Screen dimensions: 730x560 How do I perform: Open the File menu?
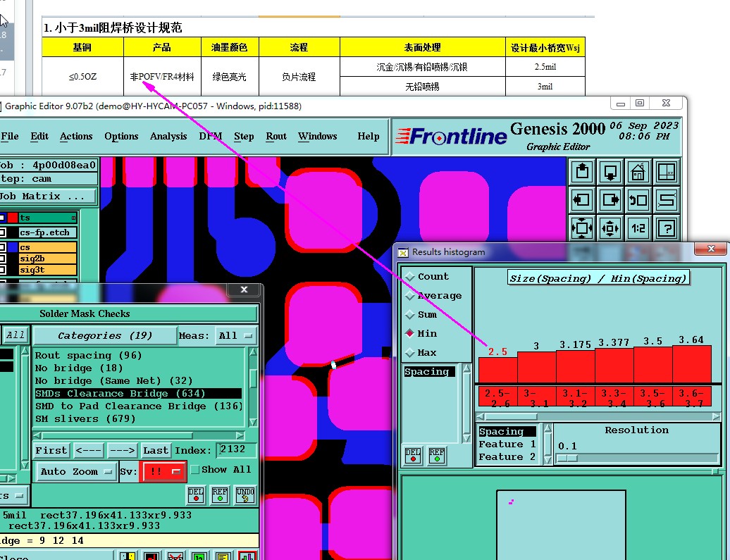tap(10, 137)
